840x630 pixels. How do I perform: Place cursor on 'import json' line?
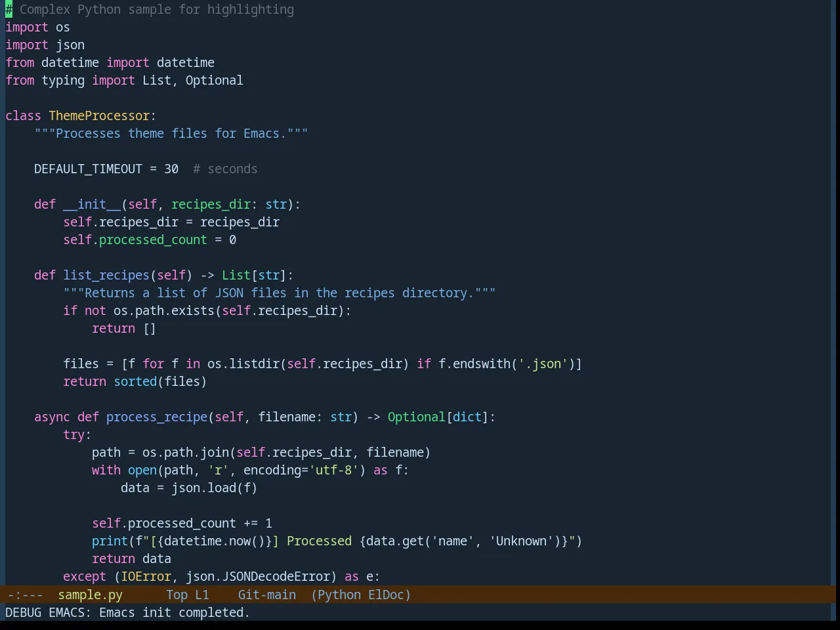45,45
